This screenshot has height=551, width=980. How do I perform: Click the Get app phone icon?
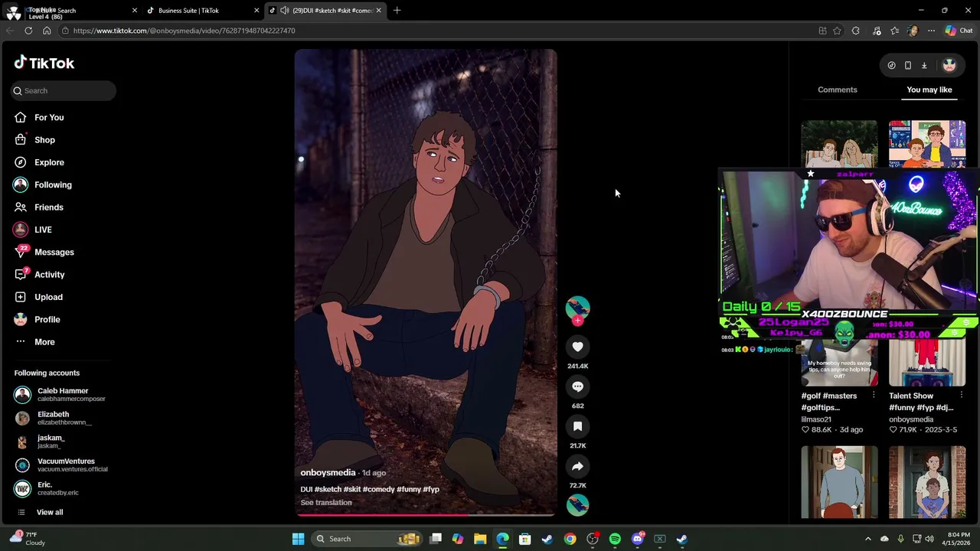tap(908, 65)
